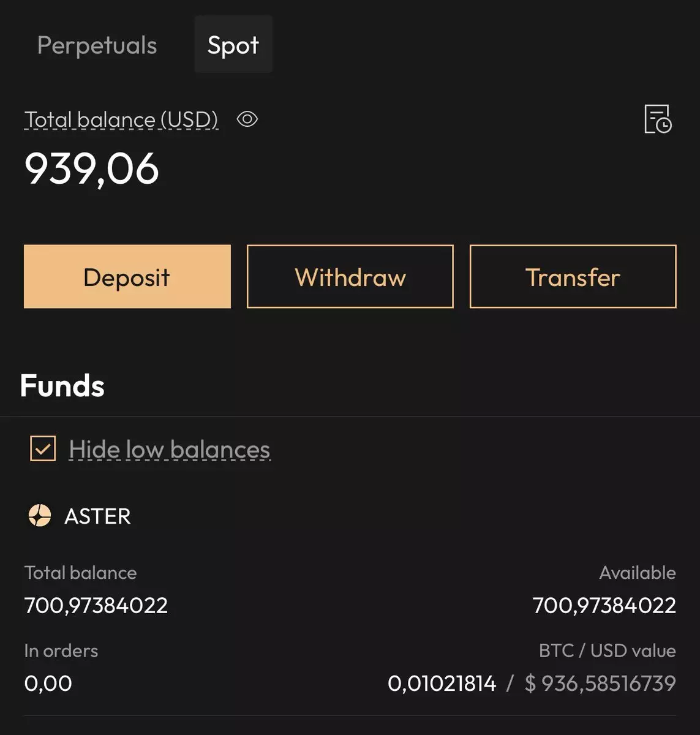Open the Transfer button

pos(573,277)
